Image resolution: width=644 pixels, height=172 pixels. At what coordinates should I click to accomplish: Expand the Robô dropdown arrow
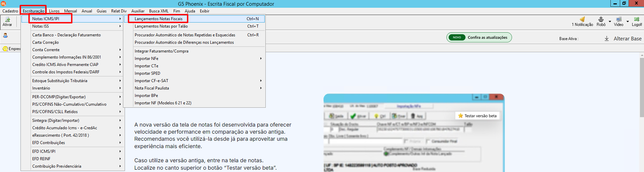click(x=610, y=22)
